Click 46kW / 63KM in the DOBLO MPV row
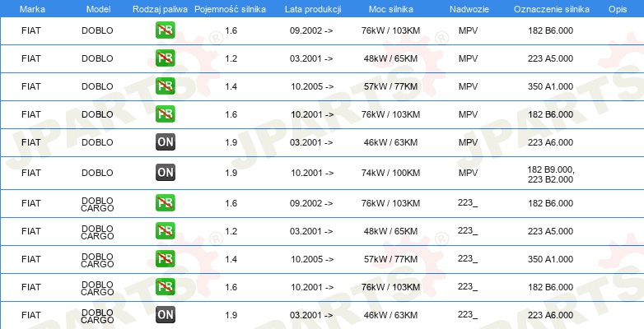 [x=390, y=142]
